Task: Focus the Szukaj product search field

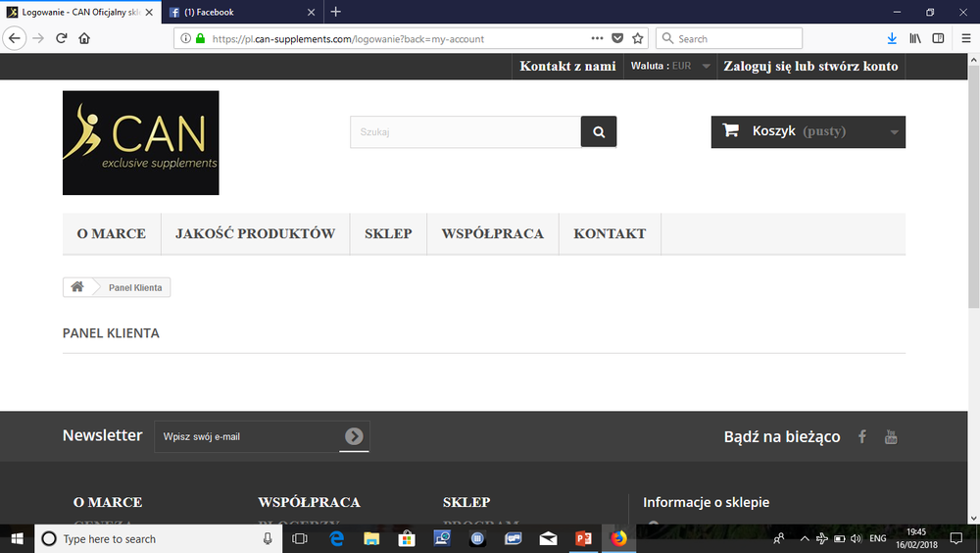Action: click(465, 132)
